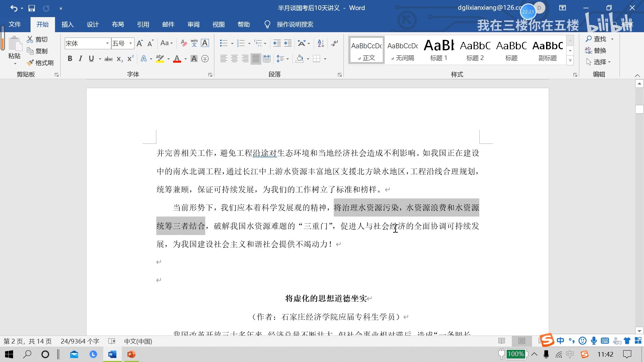Save the document with the floppy icon

pyautogui.click(x=32, y=8)
